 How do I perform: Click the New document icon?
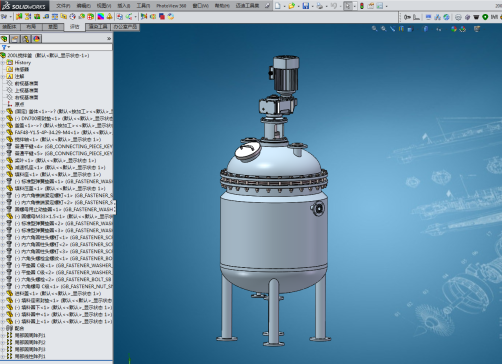click(278, 6)
